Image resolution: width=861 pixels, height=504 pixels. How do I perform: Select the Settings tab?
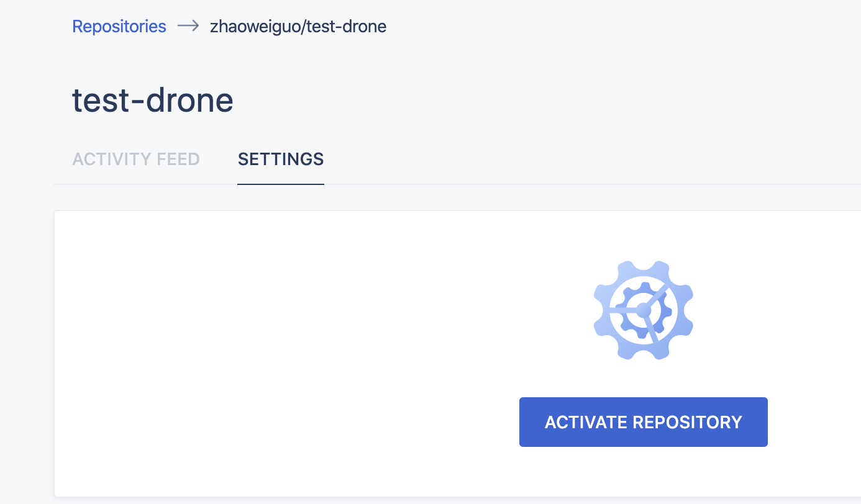tap(281, 160)
